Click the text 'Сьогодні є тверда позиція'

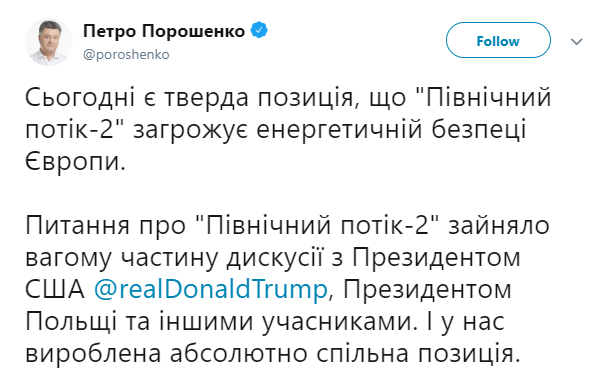coord(189,98)
